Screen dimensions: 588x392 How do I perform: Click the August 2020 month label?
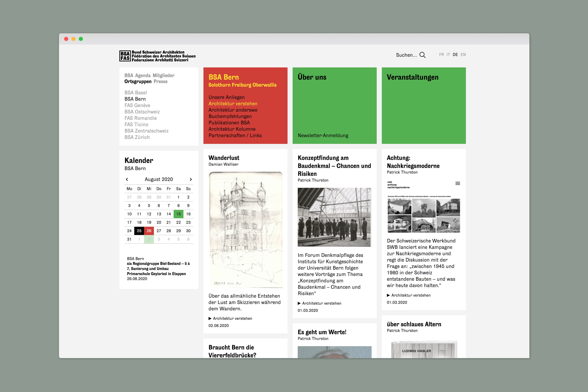[159, 179]
